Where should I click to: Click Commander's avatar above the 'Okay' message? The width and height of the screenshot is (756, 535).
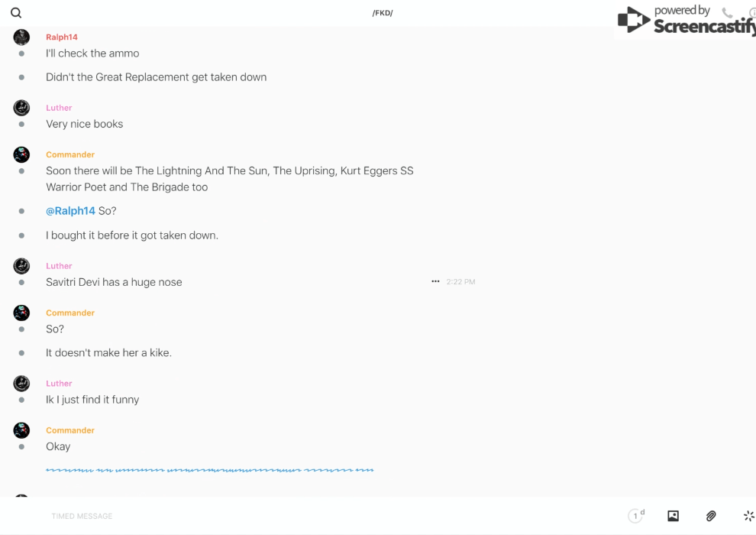pos(21,430)
